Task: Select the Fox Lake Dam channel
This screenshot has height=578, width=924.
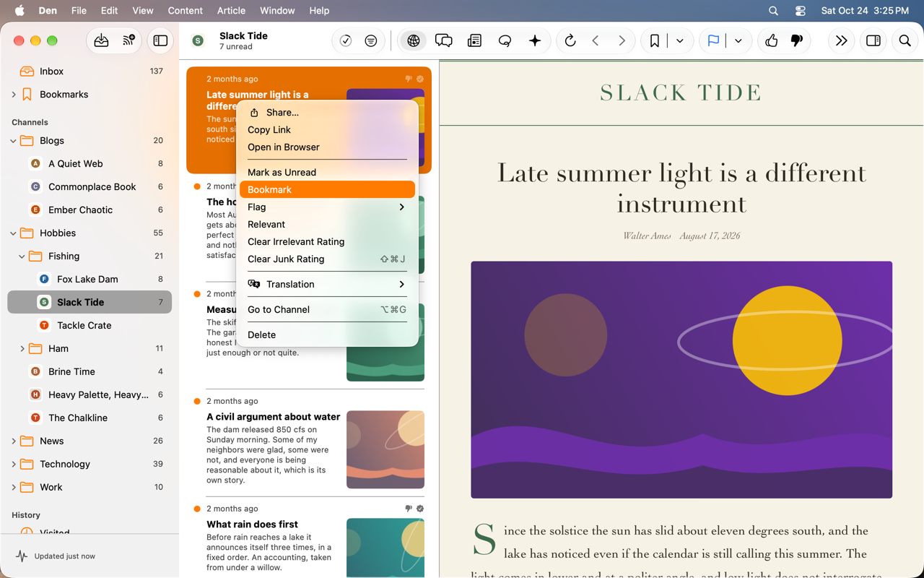Action: coord(90,280)
